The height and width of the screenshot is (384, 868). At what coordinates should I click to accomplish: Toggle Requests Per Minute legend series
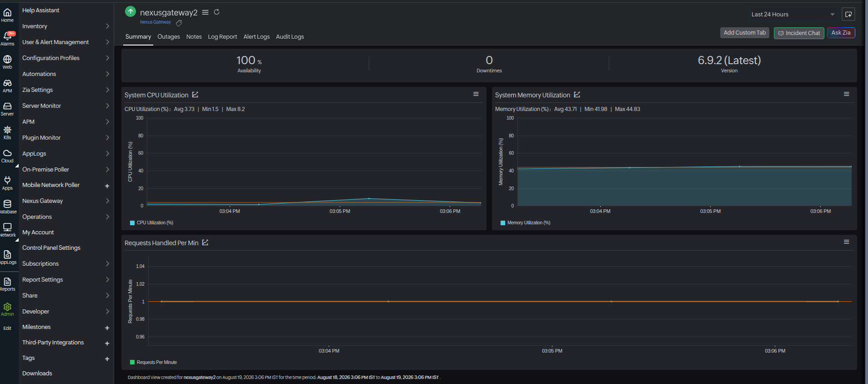pos(153,363)
